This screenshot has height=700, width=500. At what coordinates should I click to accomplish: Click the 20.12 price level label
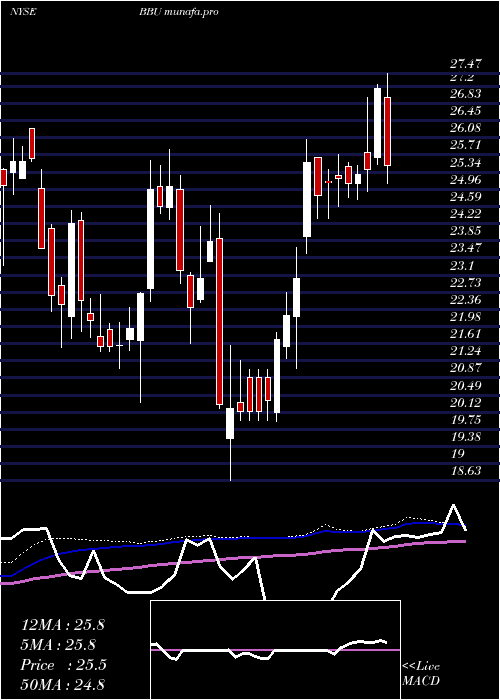466,403
